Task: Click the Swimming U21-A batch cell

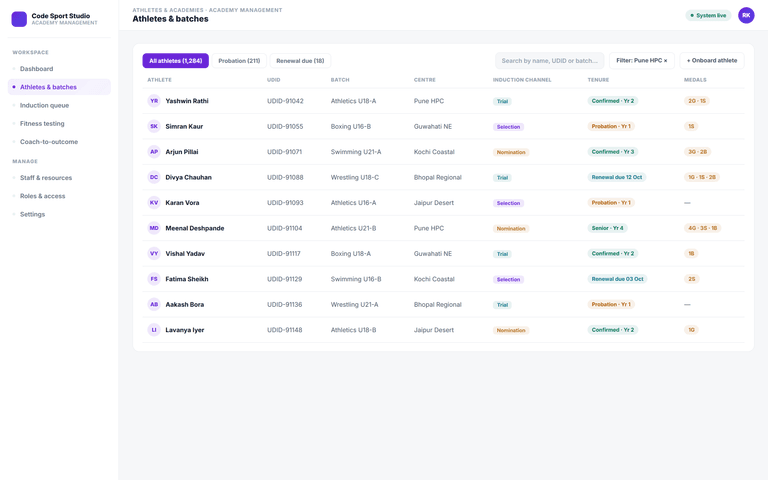Action: pyautogui.click(x=356, y=152)
